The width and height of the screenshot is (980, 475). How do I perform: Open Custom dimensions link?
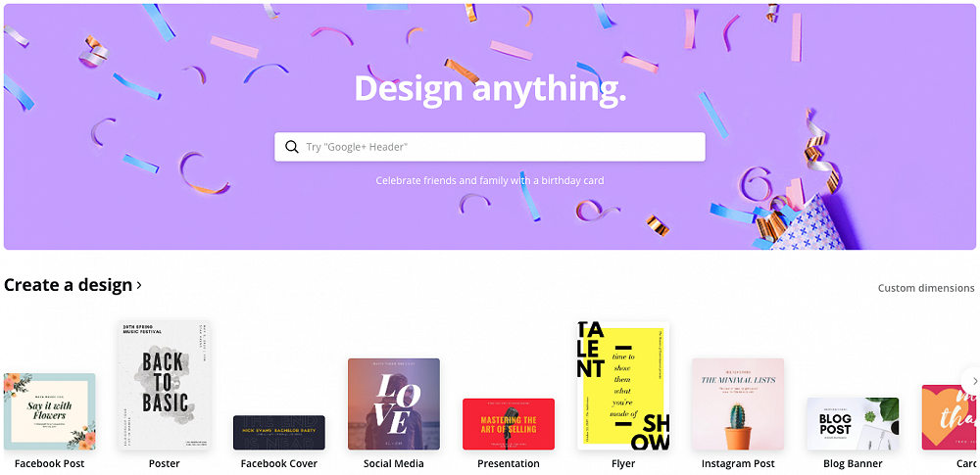click(926, 288)
